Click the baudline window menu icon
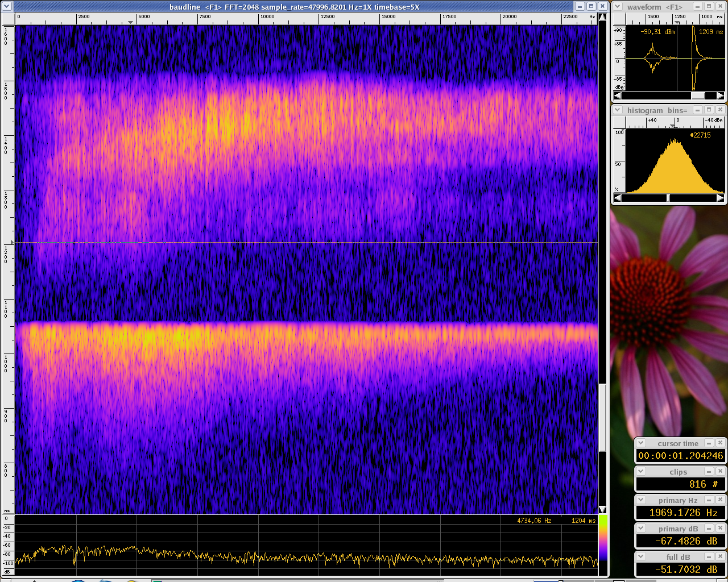The height and width of the screenshot is (582, 728). pos(7,6)
